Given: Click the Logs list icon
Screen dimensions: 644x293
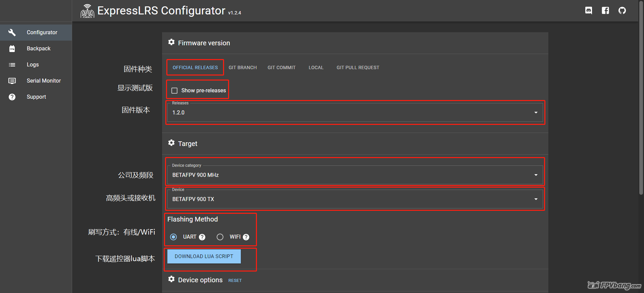Looking at the screenshot, I should pyautogui.click(x=12, y=64).
